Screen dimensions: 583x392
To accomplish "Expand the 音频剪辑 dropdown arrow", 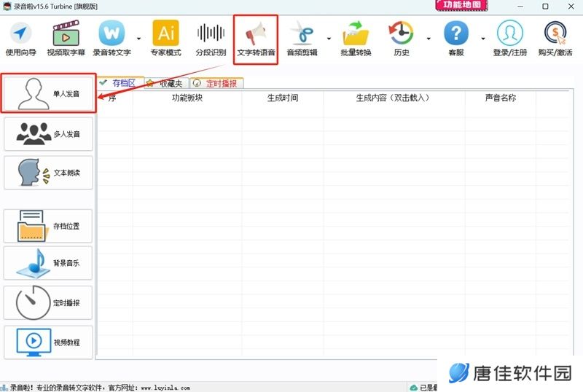I will pos(329,39).
